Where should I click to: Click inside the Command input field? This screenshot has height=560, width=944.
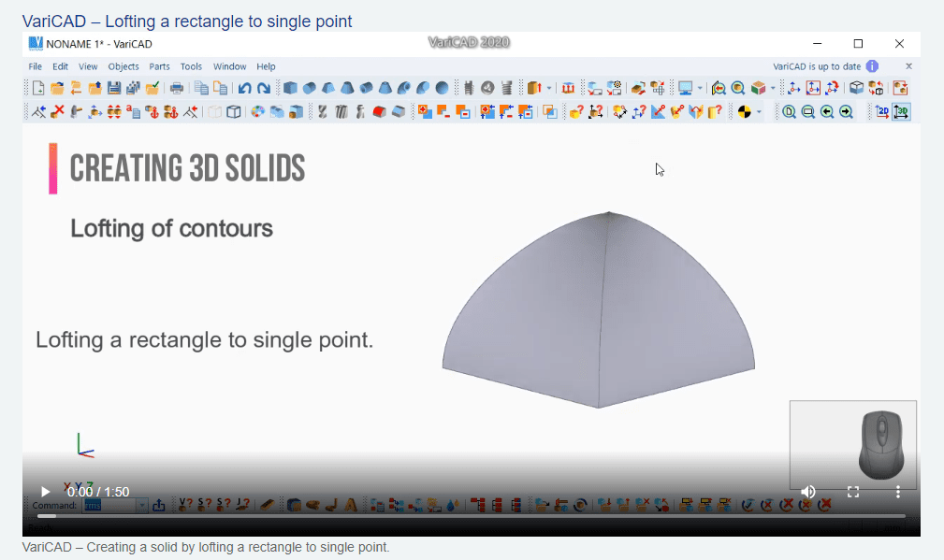click(x=109, y=505)
